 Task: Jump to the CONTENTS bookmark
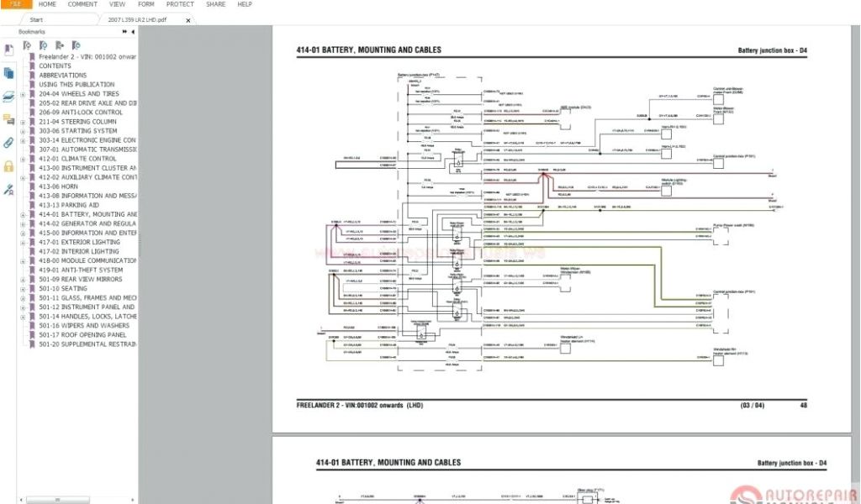point(55,66)
